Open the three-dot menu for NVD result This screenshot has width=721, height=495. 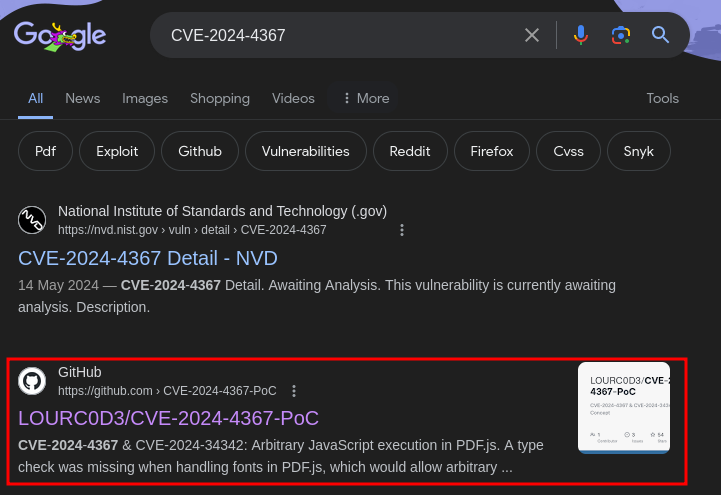(x=402, y=230)
